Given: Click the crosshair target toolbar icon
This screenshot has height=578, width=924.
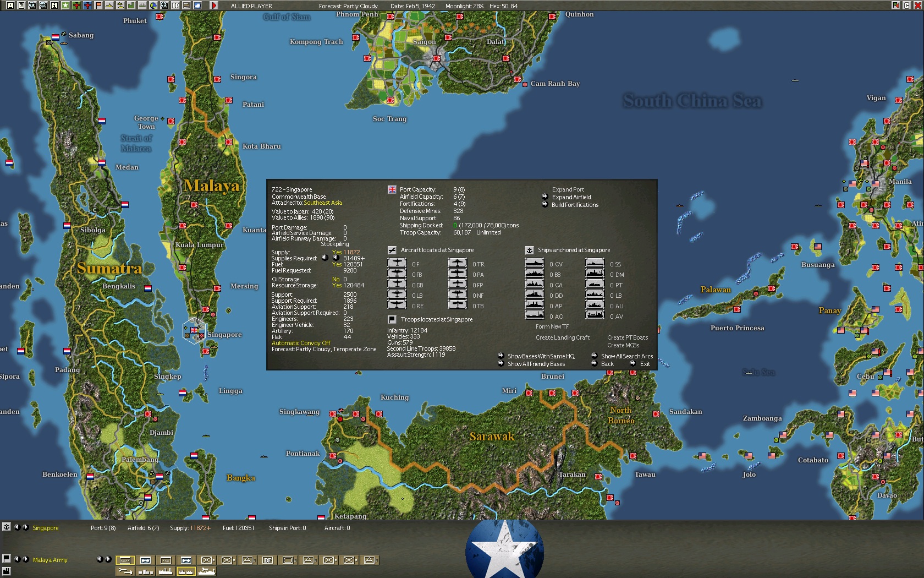Looking at the screenshot, I should point(164,6).
